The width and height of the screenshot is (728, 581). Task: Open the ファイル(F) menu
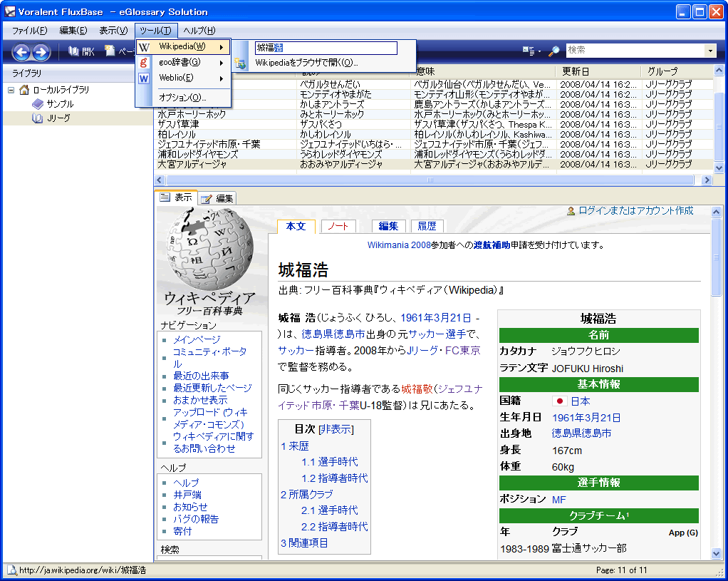pyautogui.click(x=30, y=31)
